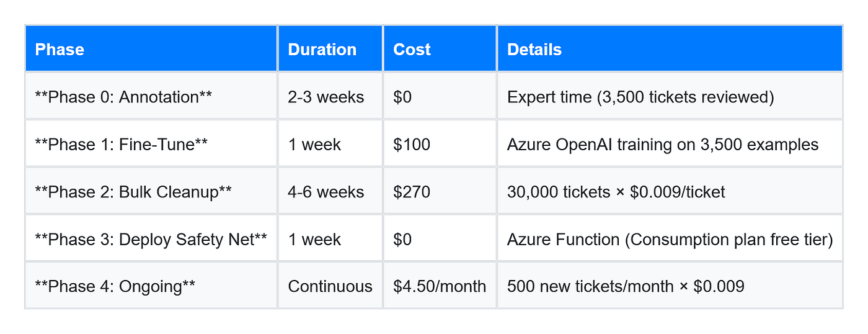The width and height of the screenshot is (868, 334).
Task: Click the 4-6 weeks duration cell
Action: point(330,191)
